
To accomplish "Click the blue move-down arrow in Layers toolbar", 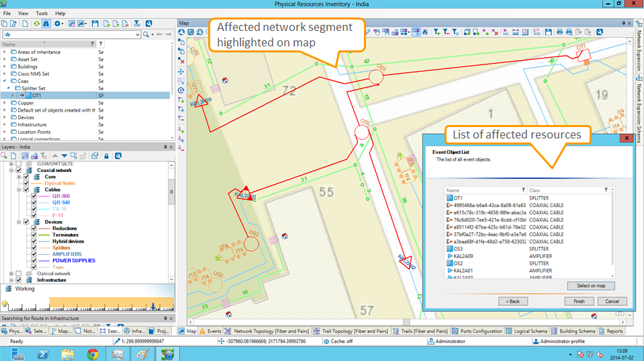I will (x=64, y=156).
